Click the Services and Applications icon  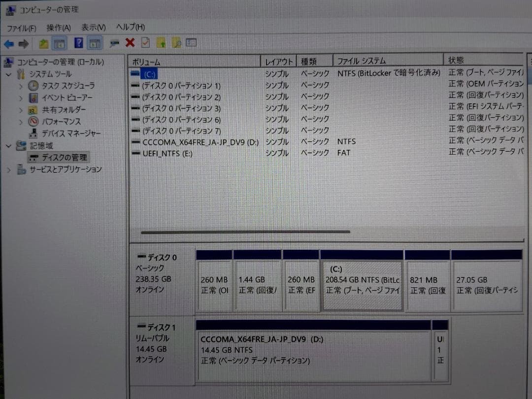[x=21, y=169]
